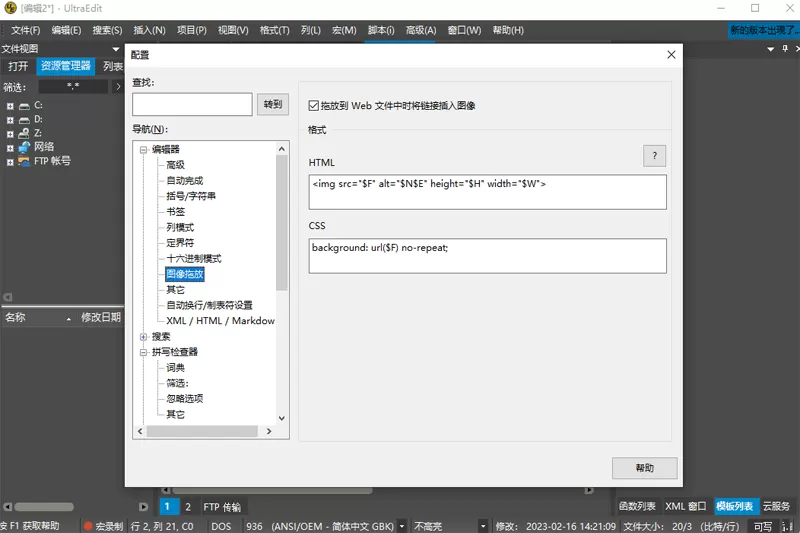800x533 pixels.
Task: Expand the 搜索 tree node
Action: pyautogui.click(x=143, y=337)
